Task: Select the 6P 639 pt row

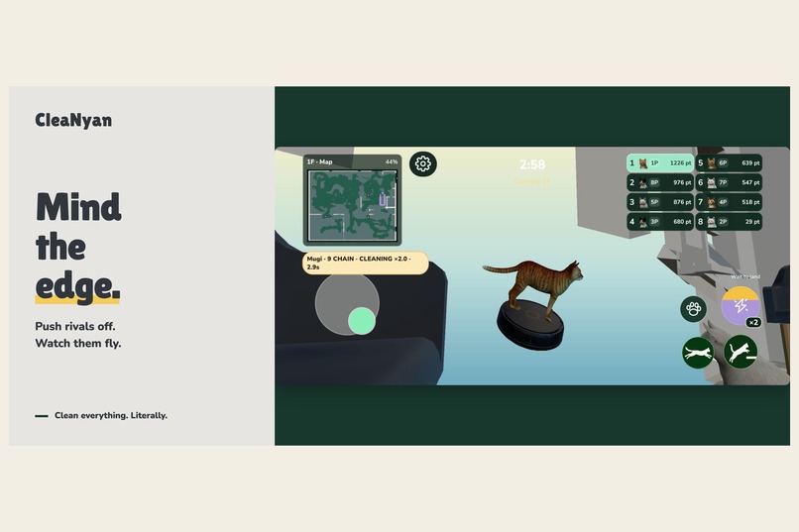Action: pos(729,162)
